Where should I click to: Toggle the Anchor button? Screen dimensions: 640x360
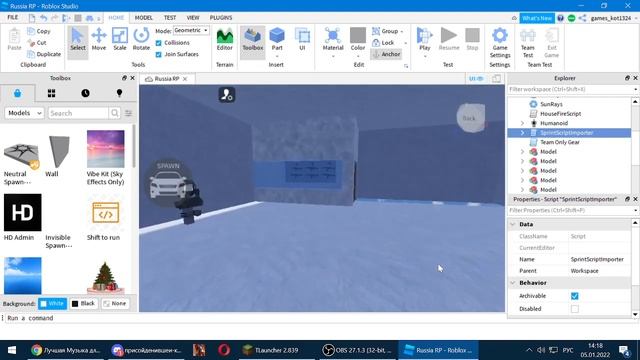(x=386, y=54)
